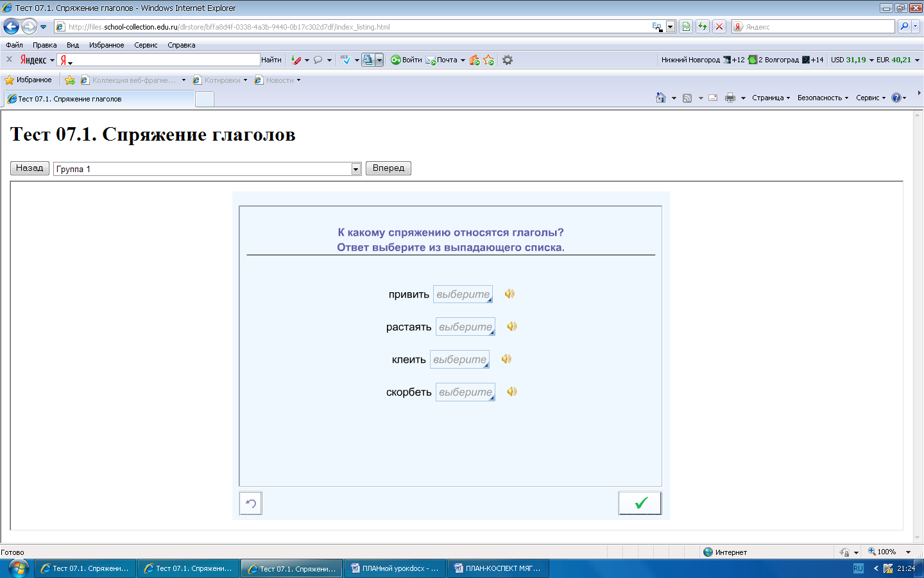Screen dimensions: 924x578
Task: Click the reset arrow button below the exercise
Action: click(251, 504)
